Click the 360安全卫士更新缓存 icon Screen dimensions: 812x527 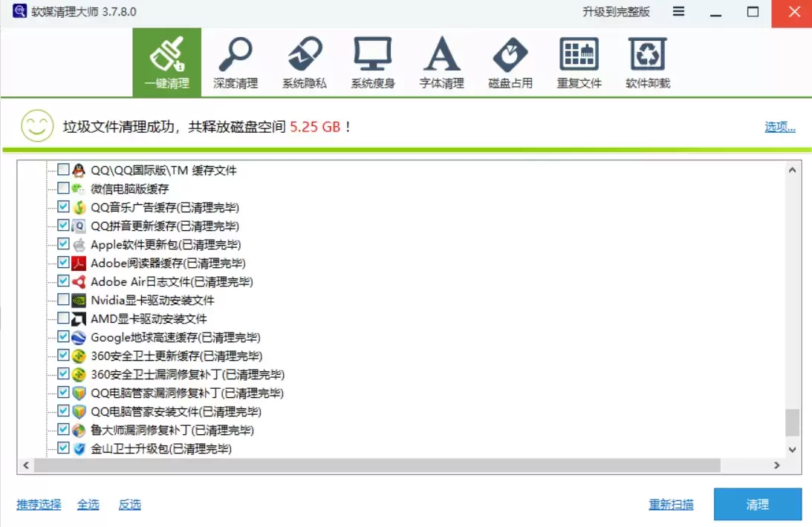click(x=79, y=356)
